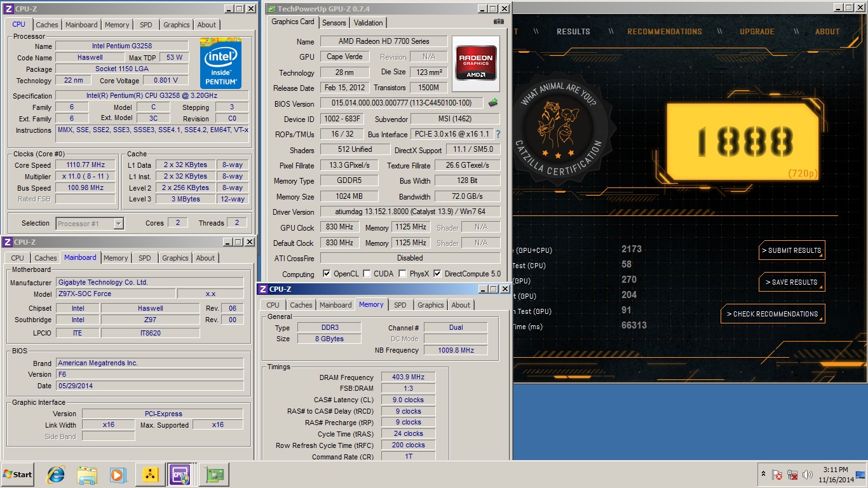Toggle the OpenCL checkbox
The width and height of the screenshot is (868, 488).
(x=327, y=274)
